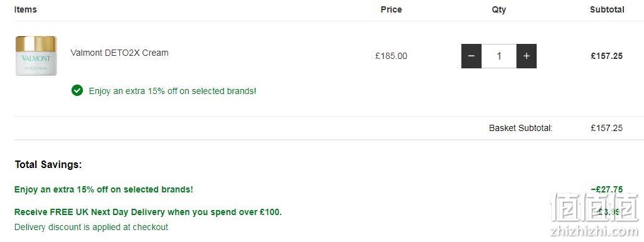Click the Price column header

click(391, 9)
